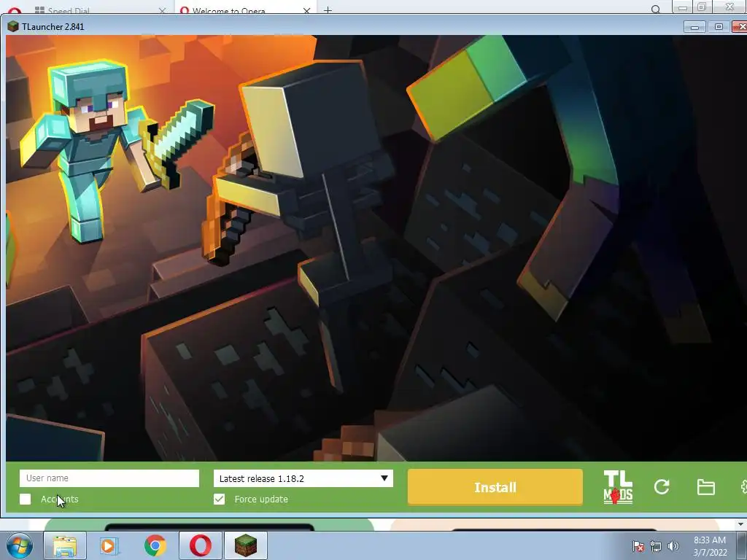Viewport: 747px width, 560px height.
Task: Tick the Accounts checkbox
Action: point(26,499)
